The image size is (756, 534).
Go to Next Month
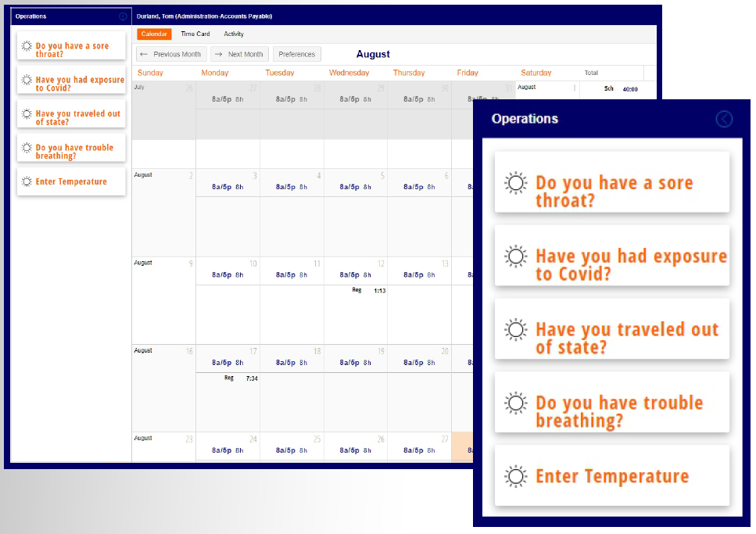tap(240, 54)
